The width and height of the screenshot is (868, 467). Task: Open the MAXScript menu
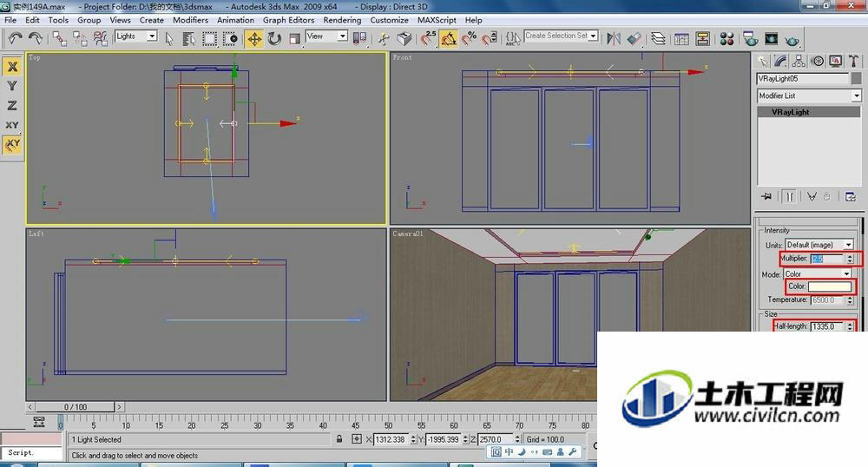coord(437,20)
